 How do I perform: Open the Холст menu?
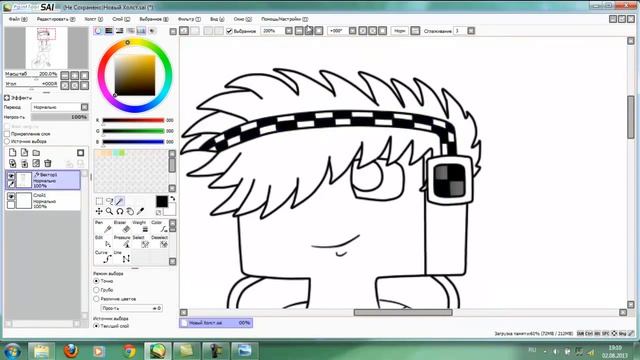coord(93,19)
